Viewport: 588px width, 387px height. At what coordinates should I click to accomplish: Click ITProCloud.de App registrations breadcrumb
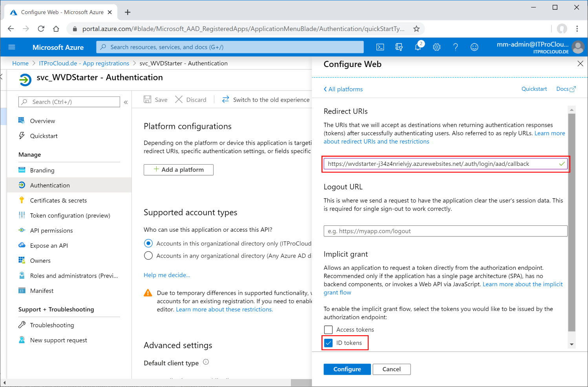[x=84, y=63]
